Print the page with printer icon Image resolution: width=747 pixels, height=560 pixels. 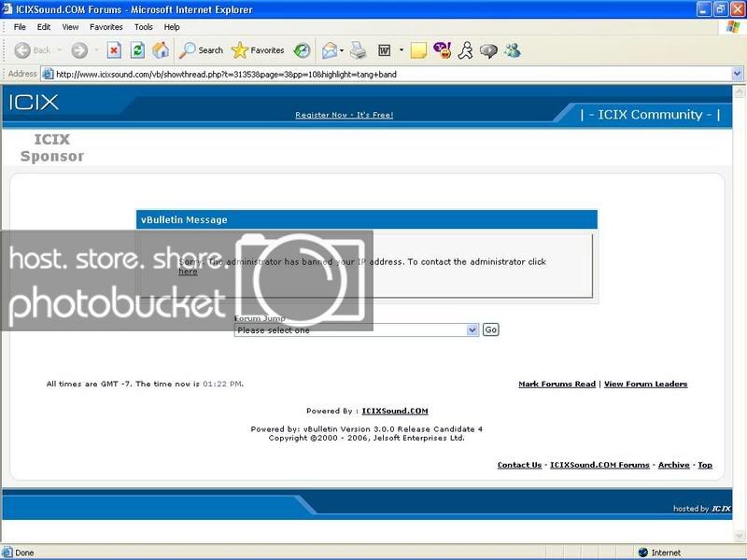coord(359,50)
